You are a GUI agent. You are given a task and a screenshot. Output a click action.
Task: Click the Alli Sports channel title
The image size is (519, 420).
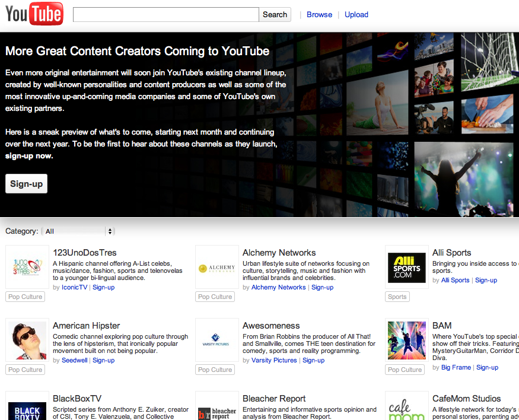(x=451, y=253)
